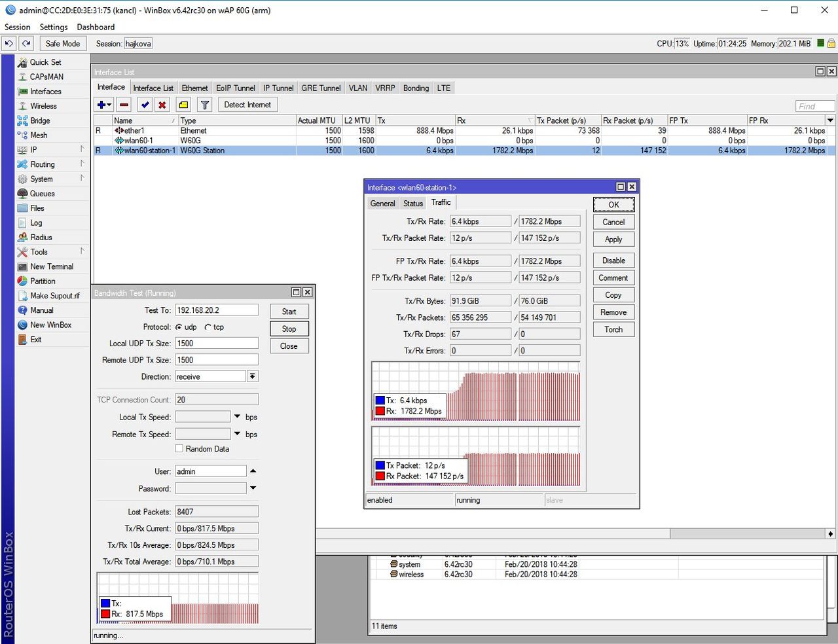This screenshot has height=644, width=838.
Task: Select the tcp protocol radio button
Action: click(x=208, y=327)
